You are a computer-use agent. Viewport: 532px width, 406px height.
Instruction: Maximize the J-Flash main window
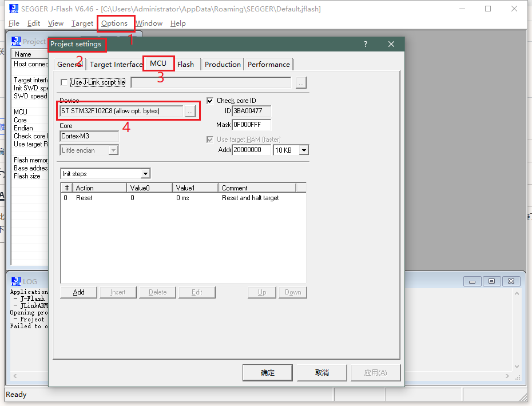488,9
